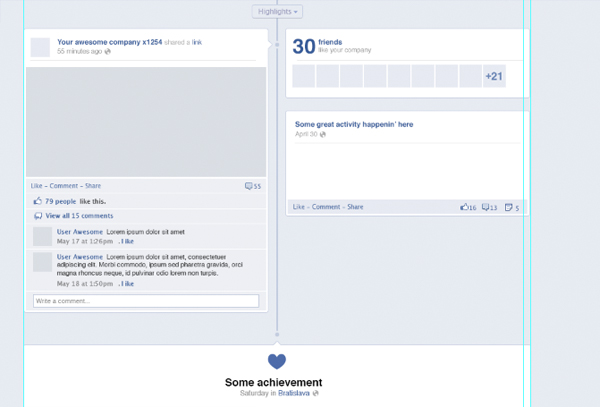View all 15 comments
This screenshot has width=600, height=407.
79,216
